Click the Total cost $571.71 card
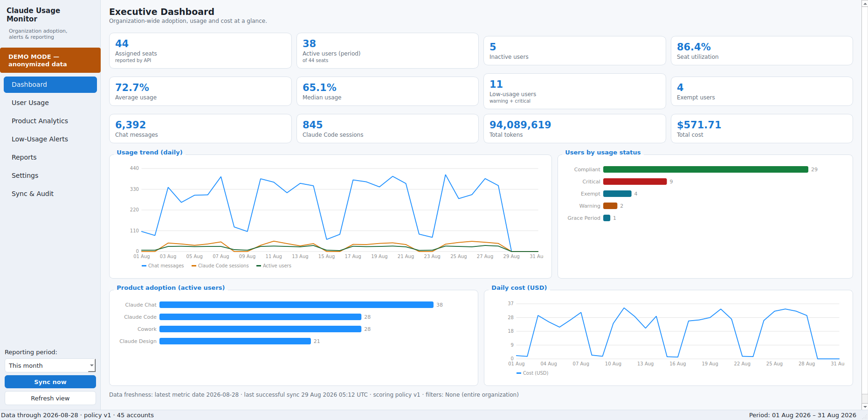 (x=762, y=129)
